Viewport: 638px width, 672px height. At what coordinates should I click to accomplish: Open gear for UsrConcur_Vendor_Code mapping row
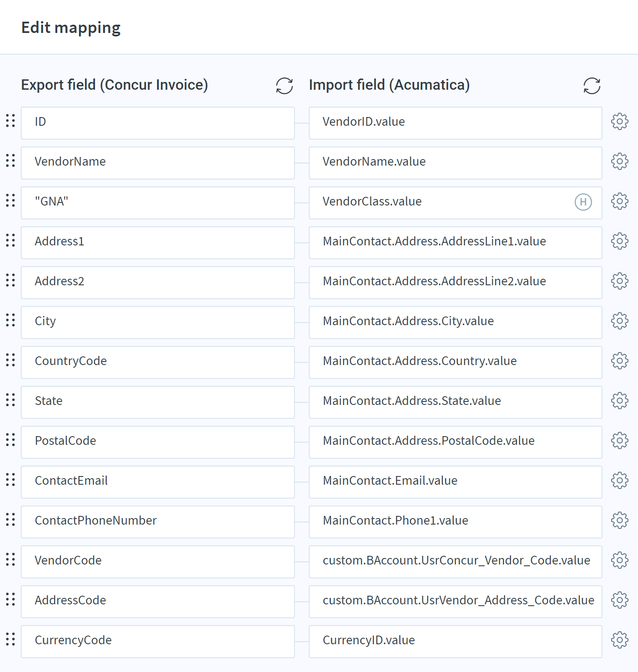point(620,560)
